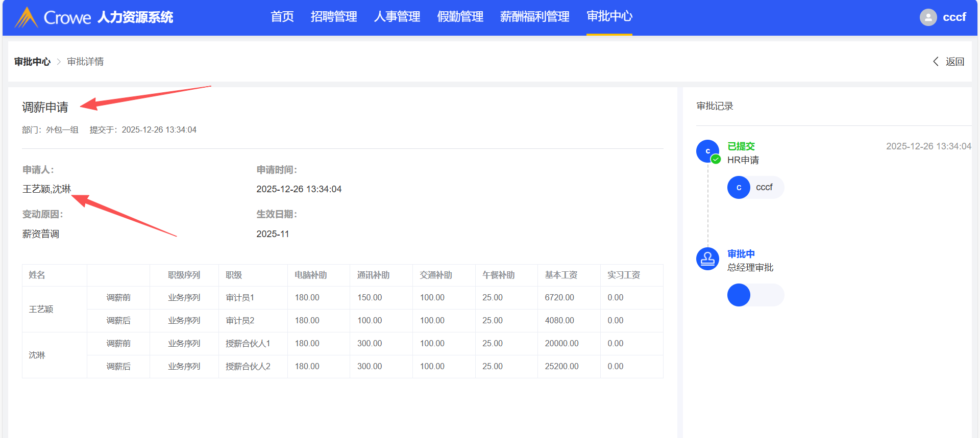Viewport: 980px width, 438px height.
Task: Select the 审批中心 tab
Action: coord(609,17)
